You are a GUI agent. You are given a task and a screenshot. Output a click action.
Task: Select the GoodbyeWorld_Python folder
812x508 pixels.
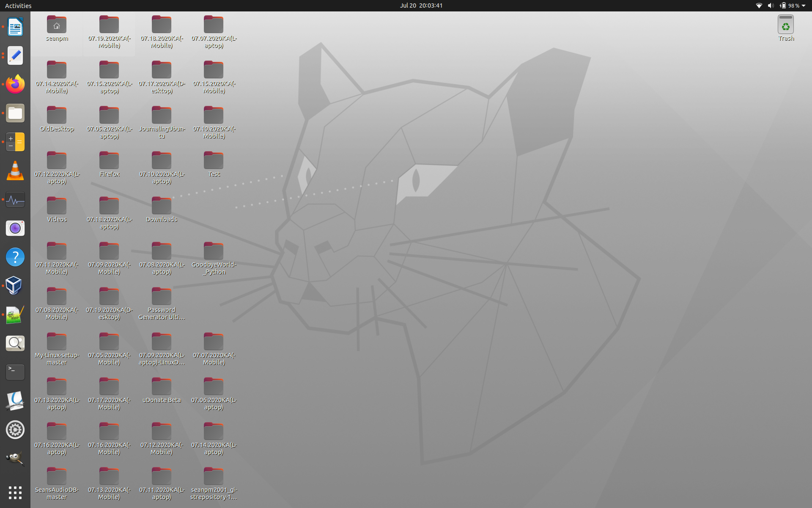pyautogui.click(x=214, y=258)
